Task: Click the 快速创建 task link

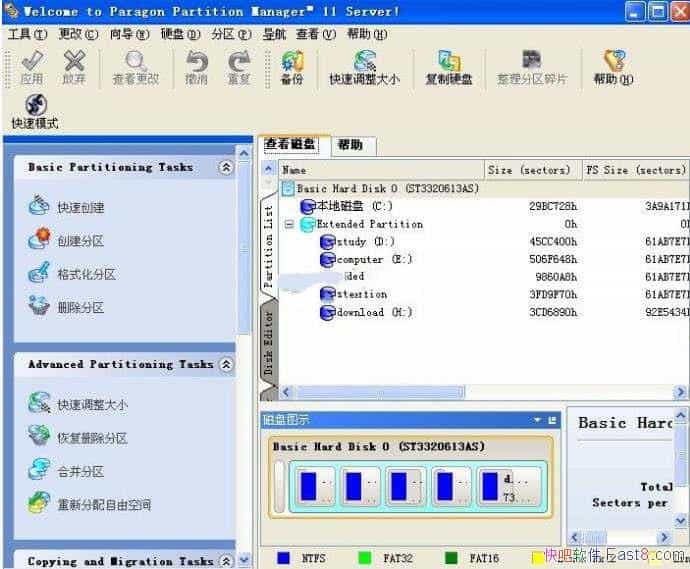Action: click(80, 208)
